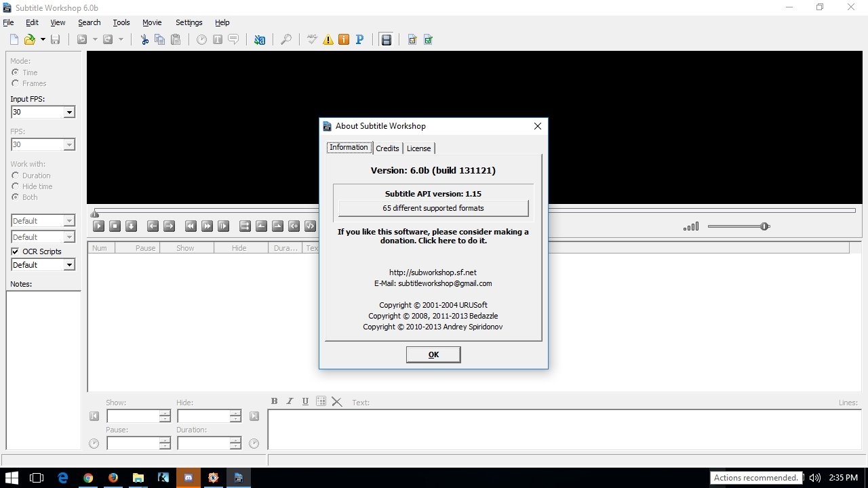This screenshot has width=868, height=488.
Task: Click the magnifier Search icon
Action: point(286,39)
